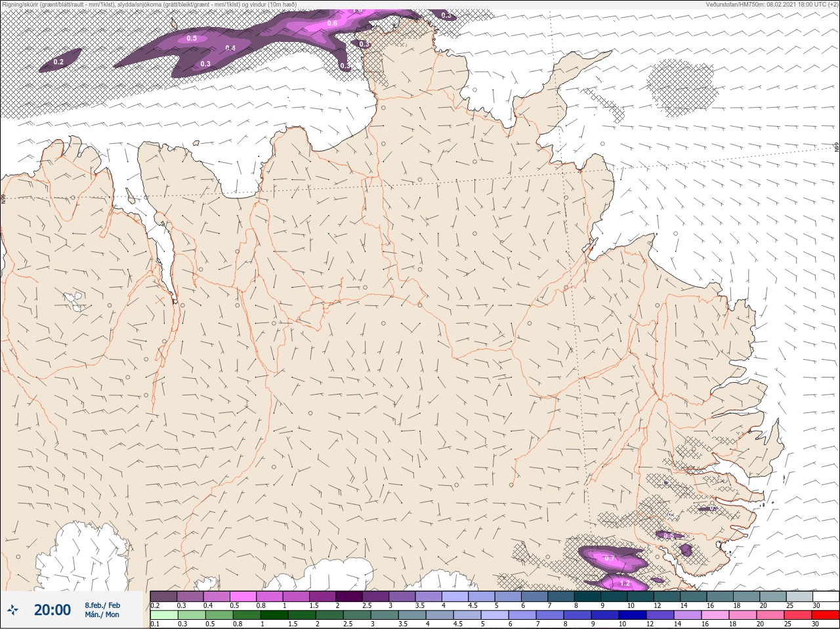This screenshot has height=629, width=840.
Task: Click the pale green first swatch of the lower scale
Action: (163, 615)
